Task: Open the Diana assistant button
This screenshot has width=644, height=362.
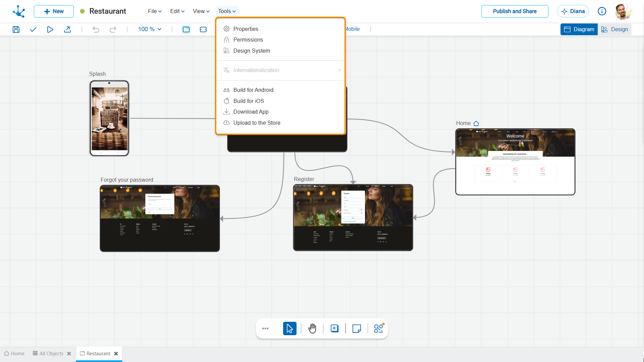Action: [x=573, y=11]
